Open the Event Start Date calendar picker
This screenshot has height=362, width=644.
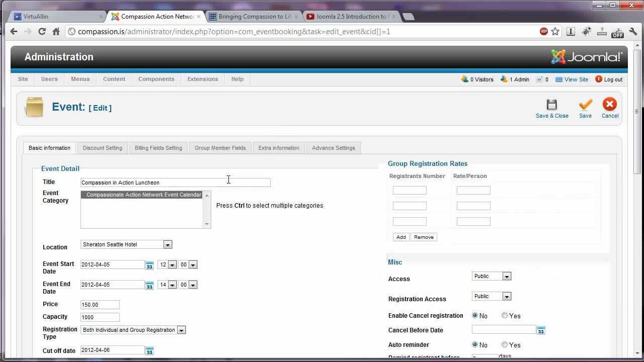(149, 265)
